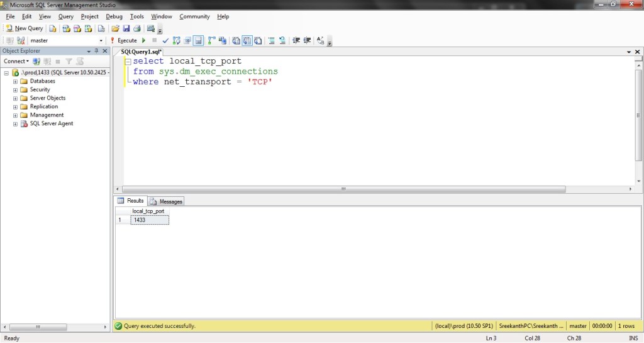
Task: Click the Display Estimated Execution Plan icon
Action: tap(177, 40)
